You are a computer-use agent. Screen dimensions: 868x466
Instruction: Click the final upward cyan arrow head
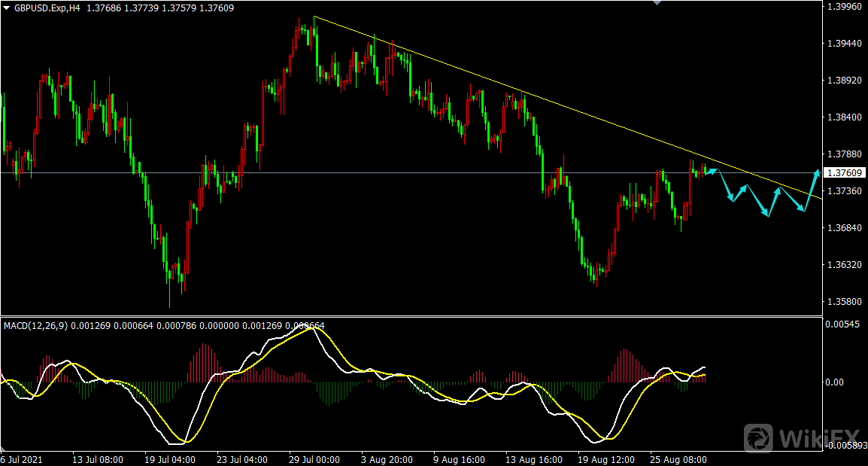point(817,174)
